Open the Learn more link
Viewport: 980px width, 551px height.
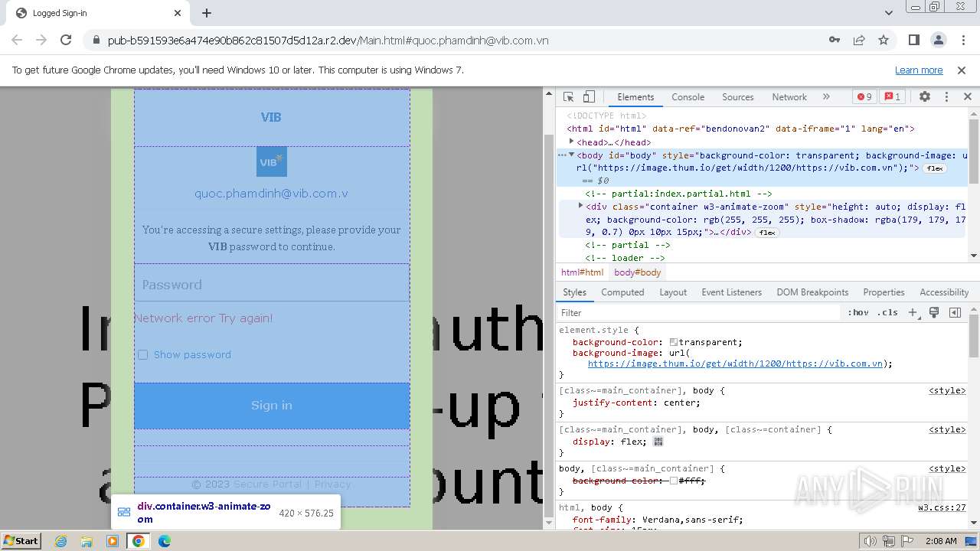click(x=919, y=70)
